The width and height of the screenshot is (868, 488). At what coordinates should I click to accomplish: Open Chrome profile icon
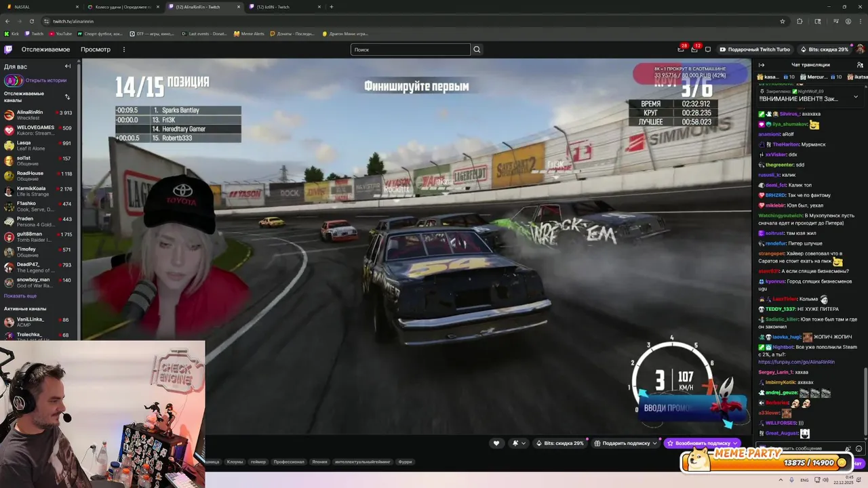click(x=848, y=21)
